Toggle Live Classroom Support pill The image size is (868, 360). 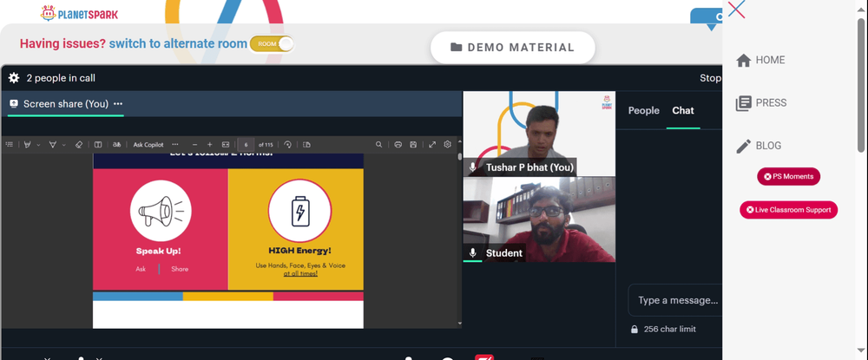pos(788,210)
